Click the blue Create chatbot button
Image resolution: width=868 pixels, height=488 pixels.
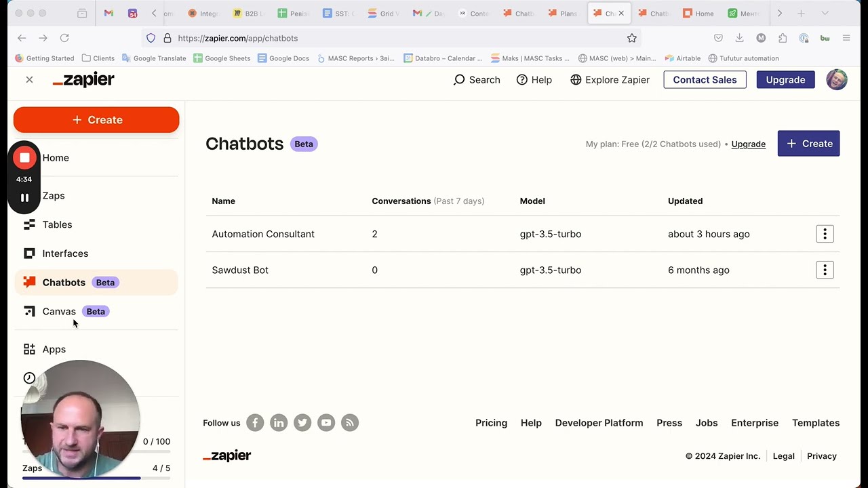point(808,144)
